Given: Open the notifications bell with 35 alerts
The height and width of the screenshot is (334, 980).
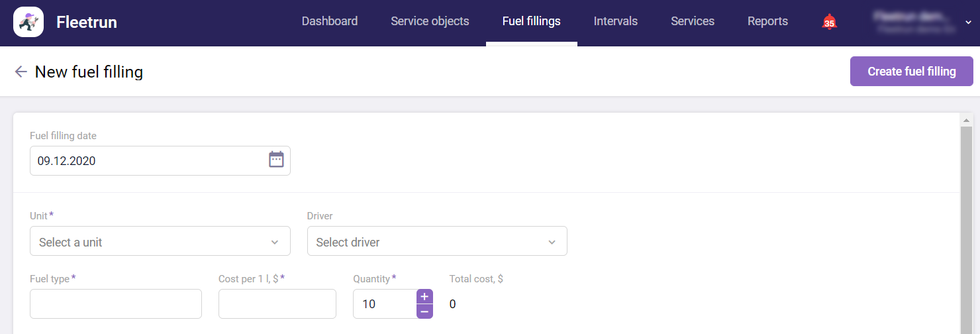Looking at the screenshot, I should pos(829,22).
